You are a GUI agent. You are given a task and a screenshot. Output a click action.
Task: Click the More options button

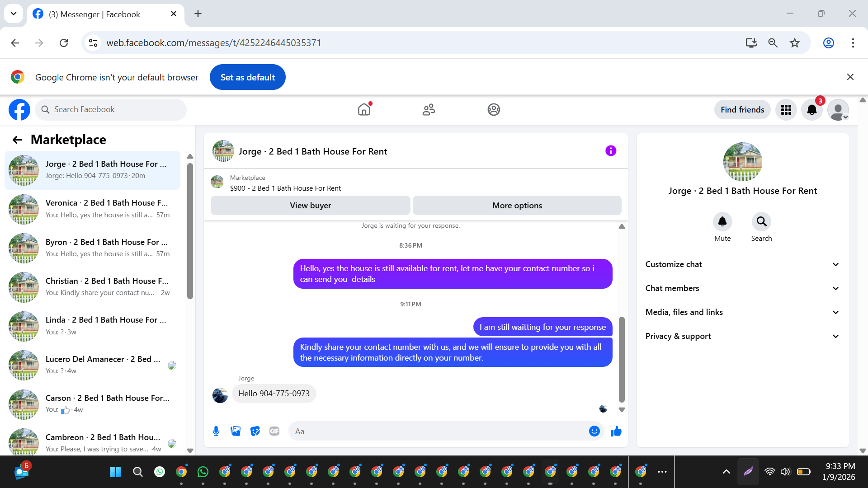pyautogui.click(x=517, y=206)
